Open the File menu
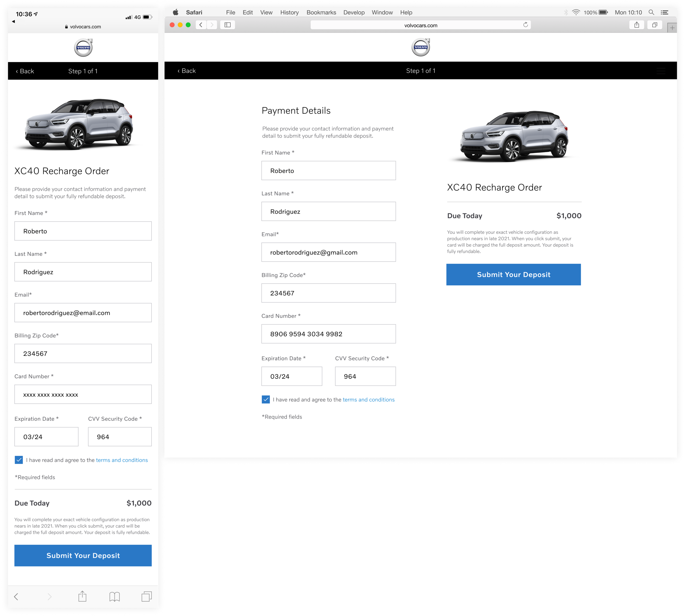 (231, 13)
